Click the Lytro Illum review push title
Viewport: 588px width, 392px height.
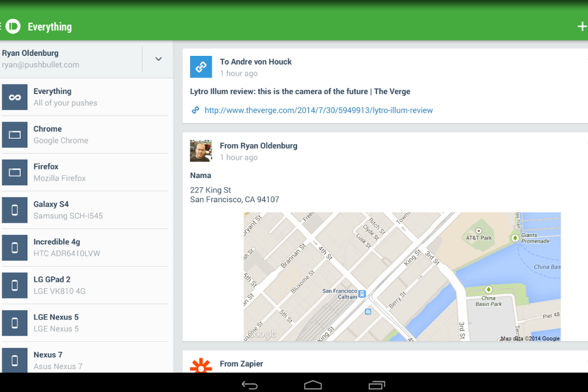pyautogui.click(x=300, y=92)
